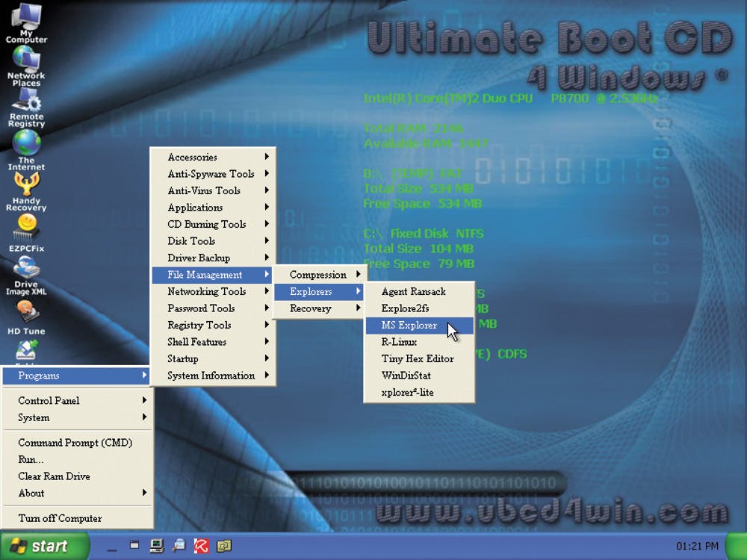Launch the HD Tune desktop icon
The image size is (747, 560).
pos(26,317)
